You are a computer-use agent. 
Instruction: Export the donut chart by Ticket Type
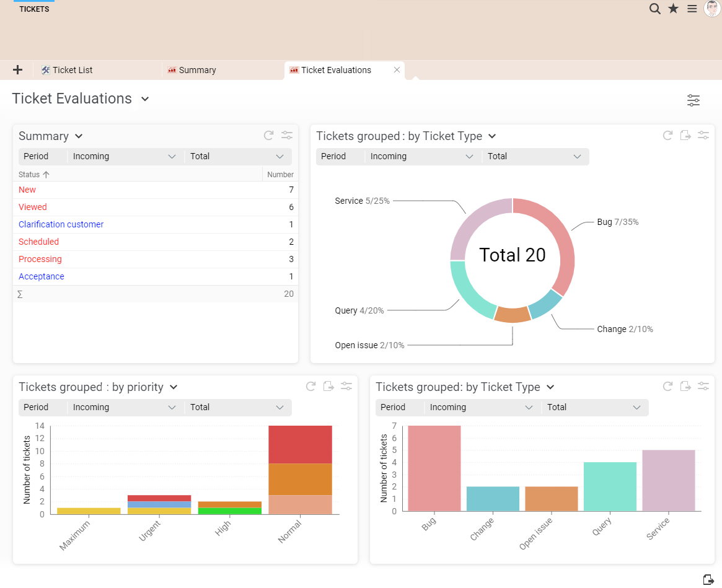(685, 136)
